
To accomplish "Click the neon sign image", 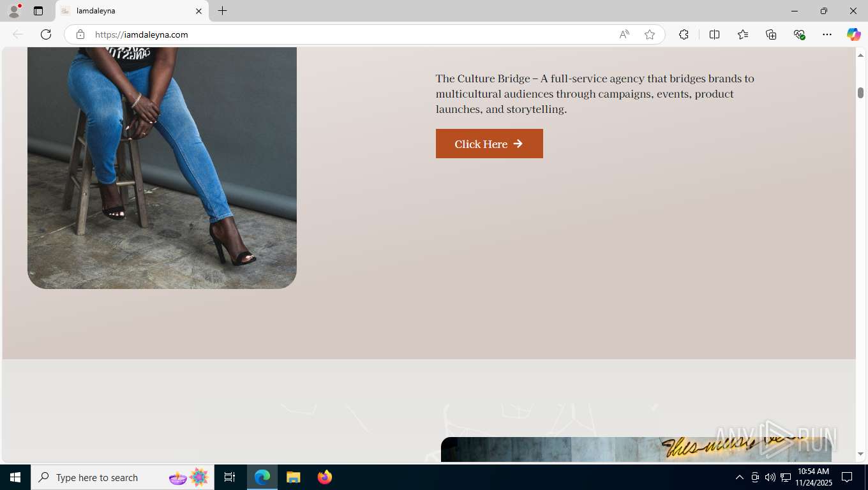I will coord(636,449).
